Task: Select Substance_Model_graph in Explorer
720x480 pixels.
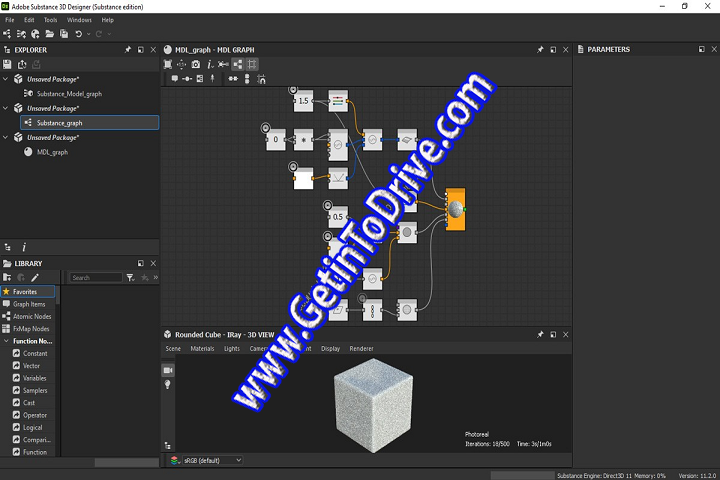Action: (69, 94)
